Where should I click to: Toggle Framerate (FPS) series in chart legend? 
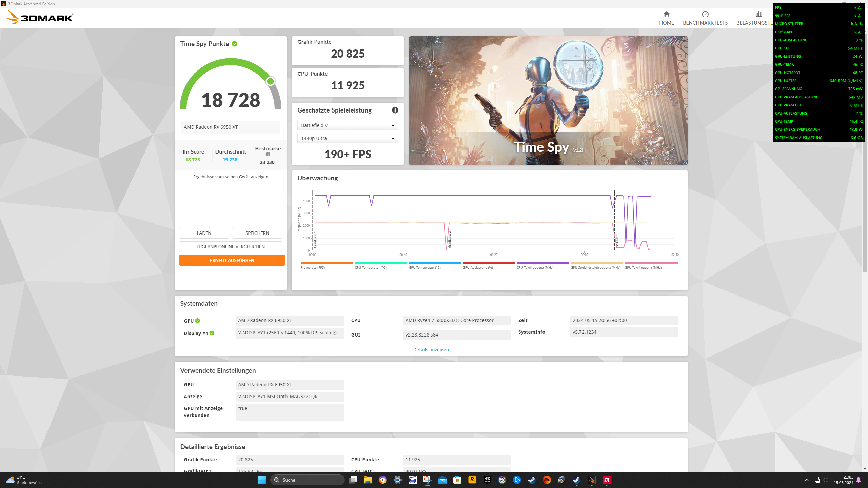tap(313, 267)
